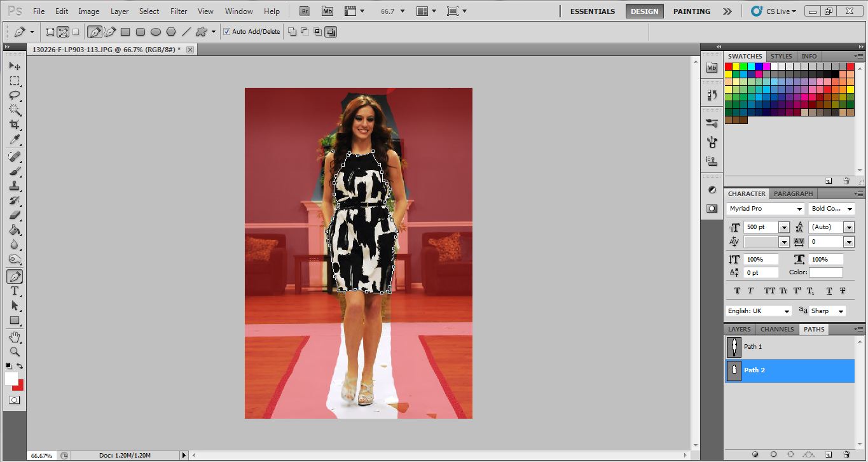This screenshot has width=868, height=462.
Task: Swap foreground and background colors
Action: click(20, 366)
